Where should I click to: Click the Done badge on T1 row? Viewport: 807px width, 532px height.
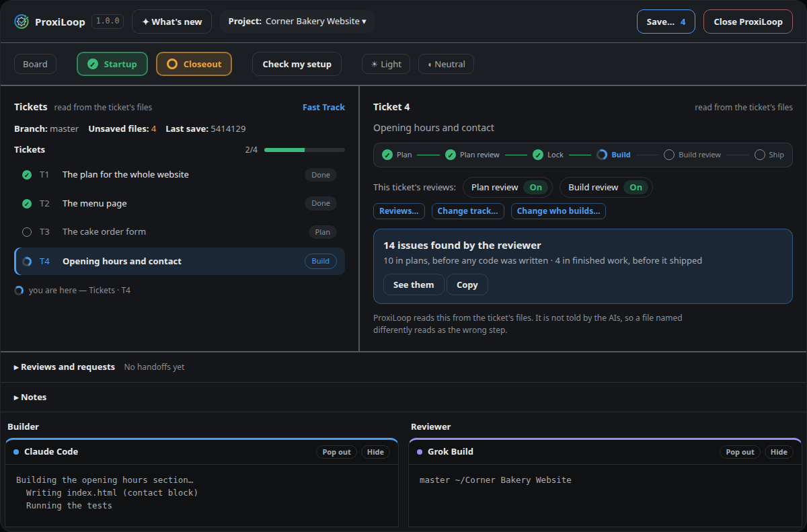coord(321,175)
